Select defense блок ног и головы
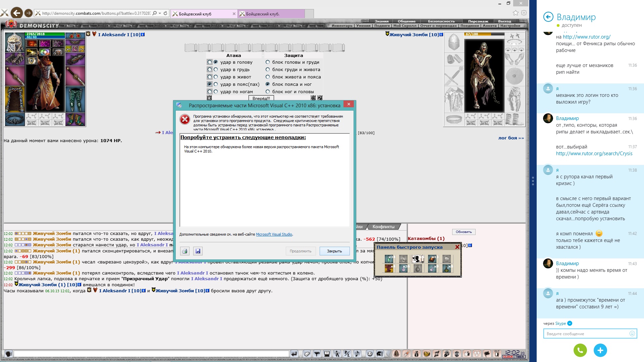The width and height of the screenshot is (644, 362). pyautogui.click(x=268, y=92)
